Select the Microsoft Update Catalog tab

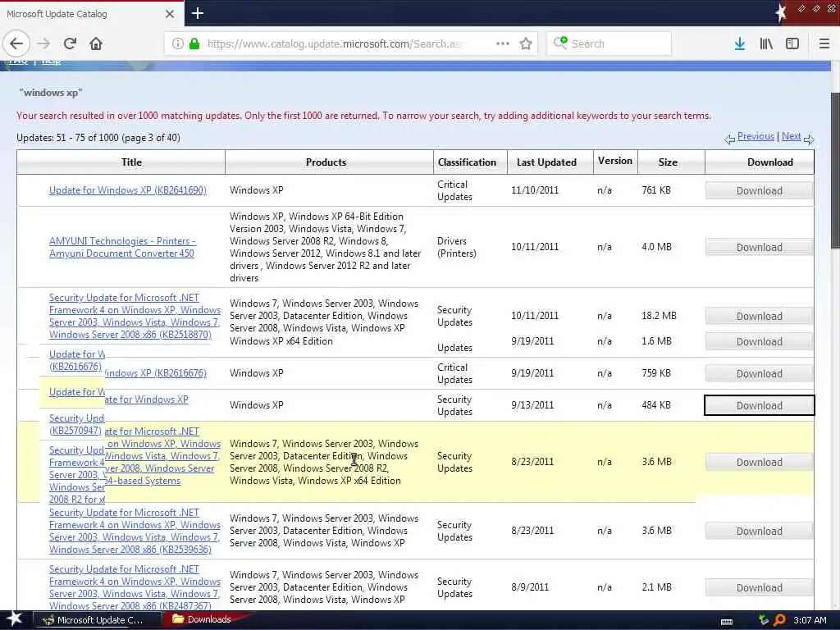click(91, 14)
